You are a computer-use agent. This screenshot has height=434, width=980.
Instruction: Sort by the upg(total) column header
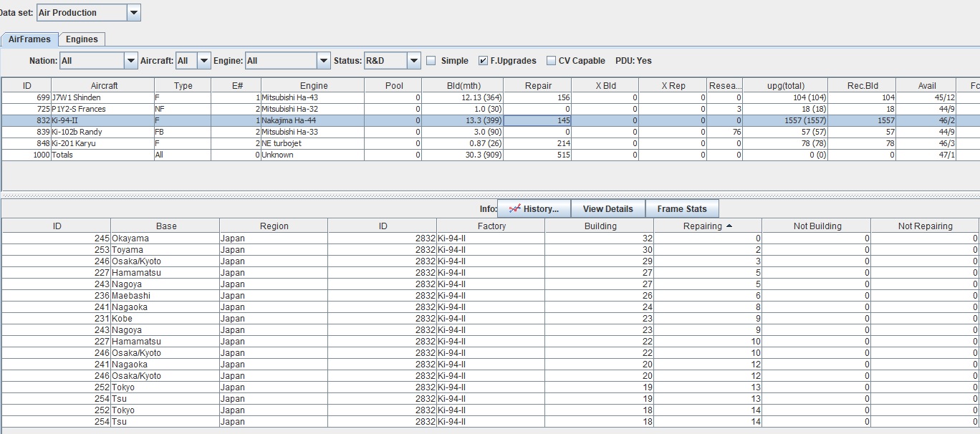point(785,85)
